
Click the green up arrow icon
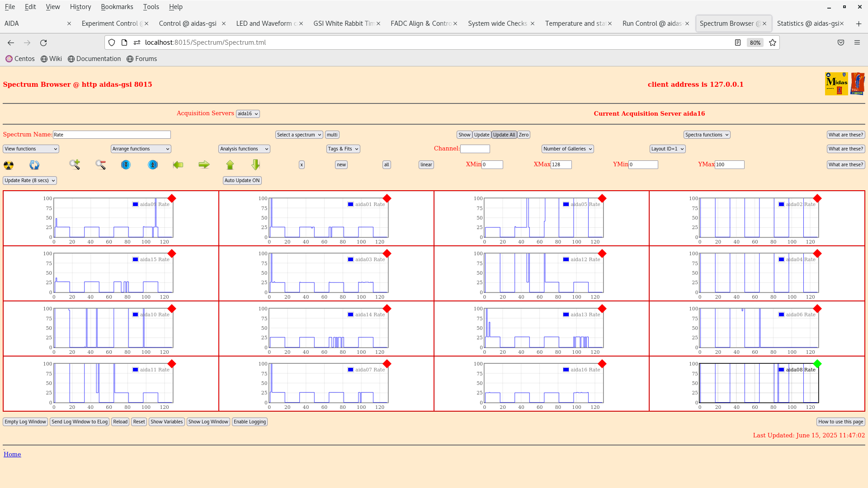230,165
